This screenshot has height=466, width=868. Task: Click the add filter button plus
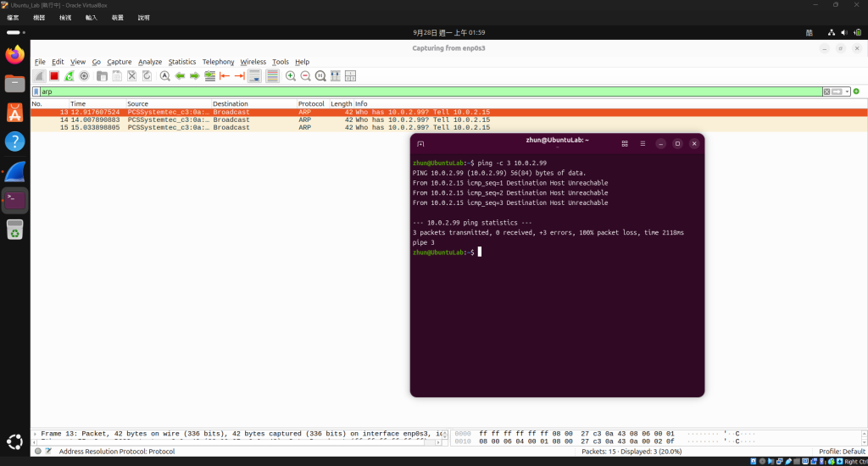[x=856, y=92]
